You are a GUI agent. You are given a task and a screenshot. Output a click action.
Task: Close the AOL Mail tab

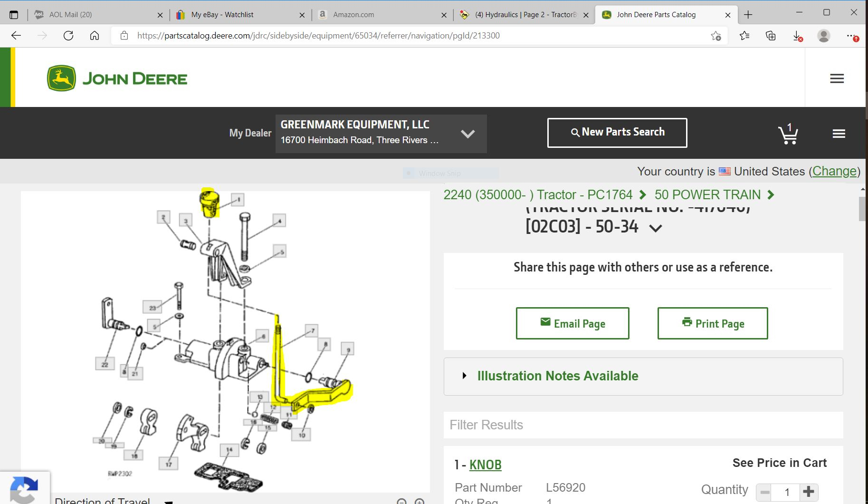click(x=160, y=15)
